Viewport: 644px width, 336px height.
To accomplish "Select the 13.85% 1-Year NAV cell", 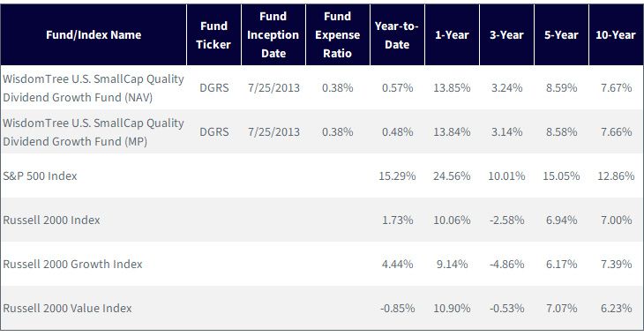I will (452, 88).
